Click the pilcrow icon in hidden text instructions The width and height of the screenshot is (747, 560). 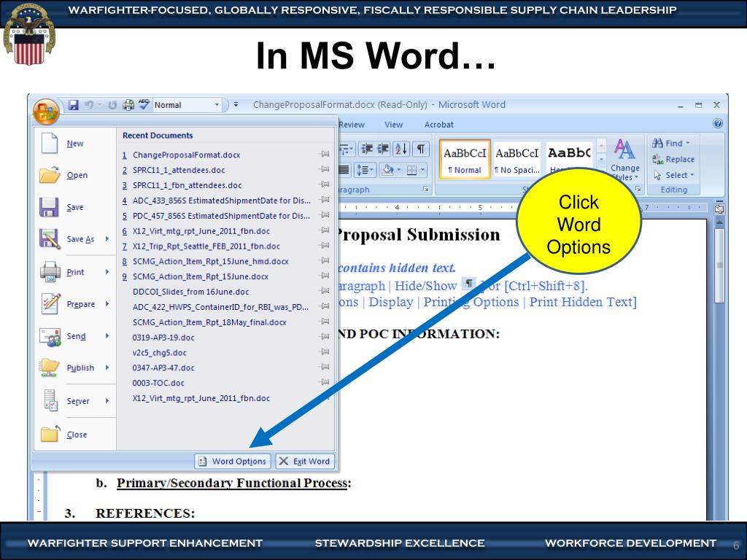click(x=469, y=284)
